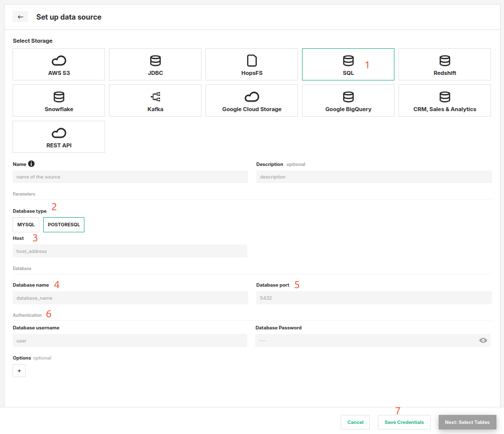504x434 pixels.
Task: Choose Google BigQuery storage
Action: coord(348,101)
